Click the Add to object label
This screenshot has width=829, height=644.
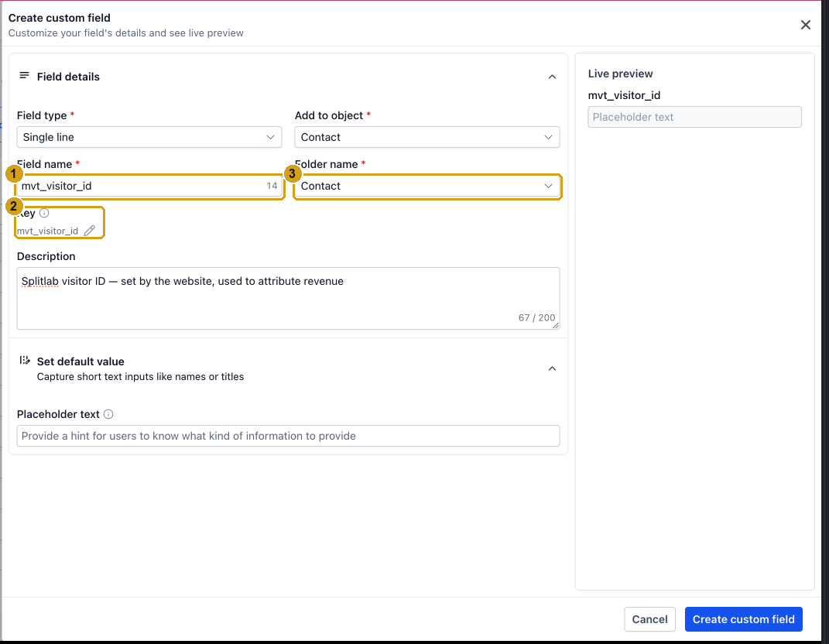click(x=329, y=115)
